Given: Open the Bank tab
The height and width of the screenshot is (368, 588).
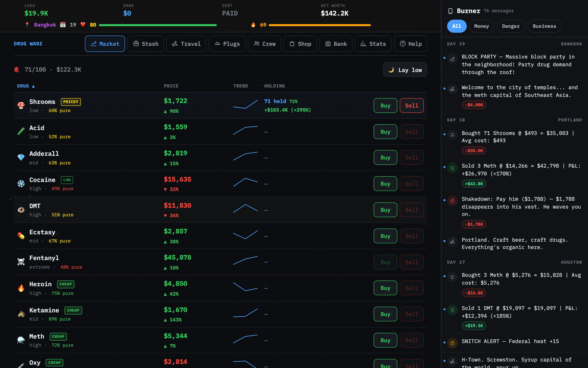Looking at the screenshot, I should pos(336,44).
